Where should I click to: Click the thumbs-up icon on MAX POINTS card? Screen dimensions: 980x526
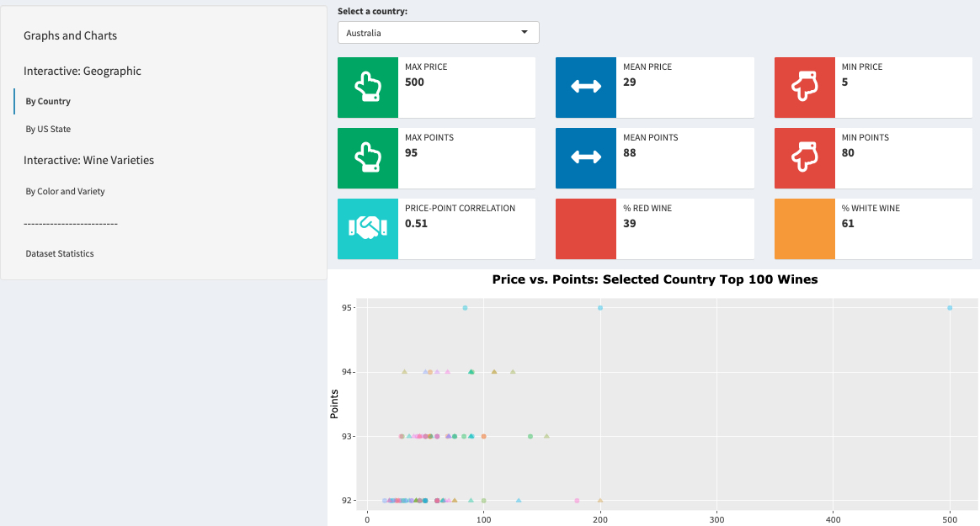(367, 158)
